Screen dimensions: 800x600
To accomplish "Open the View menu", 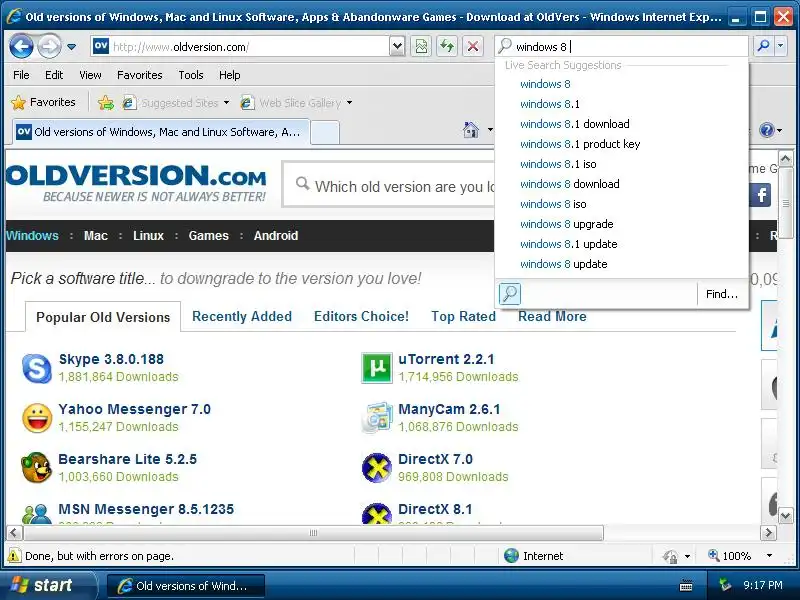I will click(90, 75).
